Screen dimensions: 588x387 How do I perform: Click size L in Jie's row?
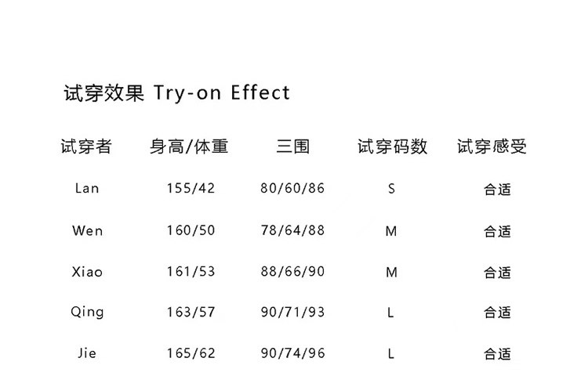coord(390,354)
